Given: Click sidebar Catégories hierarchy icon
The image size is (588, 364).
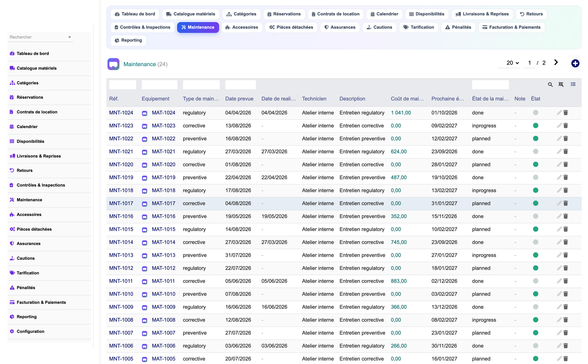Looking at the screenshot, I should (x=12, y=83).
